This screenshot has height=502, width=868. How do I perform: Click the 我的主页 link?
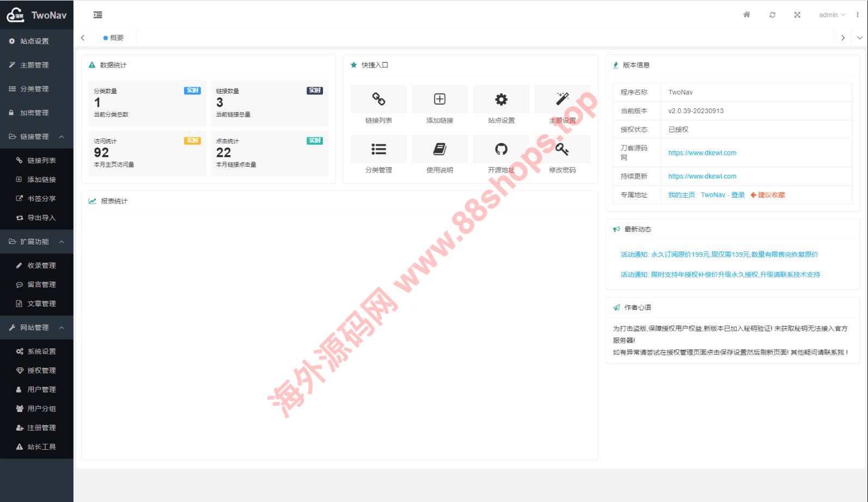[681, 195]
